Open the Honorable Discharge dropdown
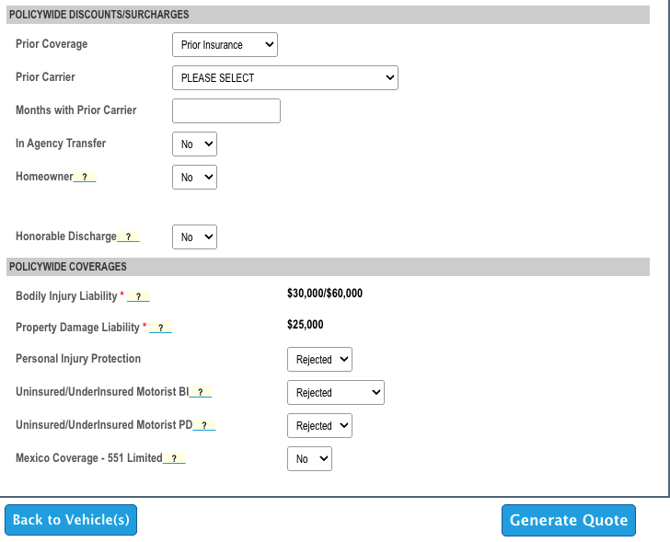The image size is (670, 542). 194,237
